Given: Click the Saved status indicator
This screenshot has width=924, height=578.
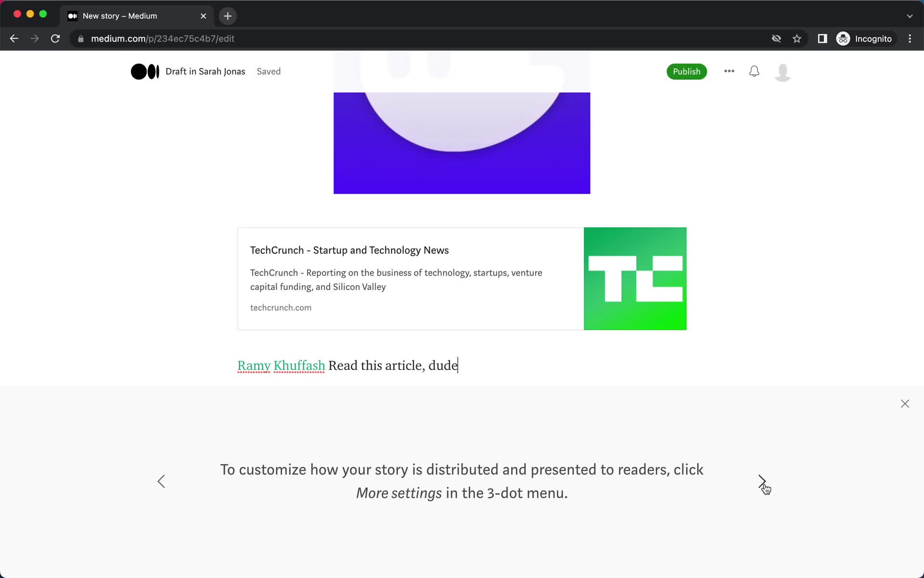Looking at the screenshot, I should (x=269, y=71).
